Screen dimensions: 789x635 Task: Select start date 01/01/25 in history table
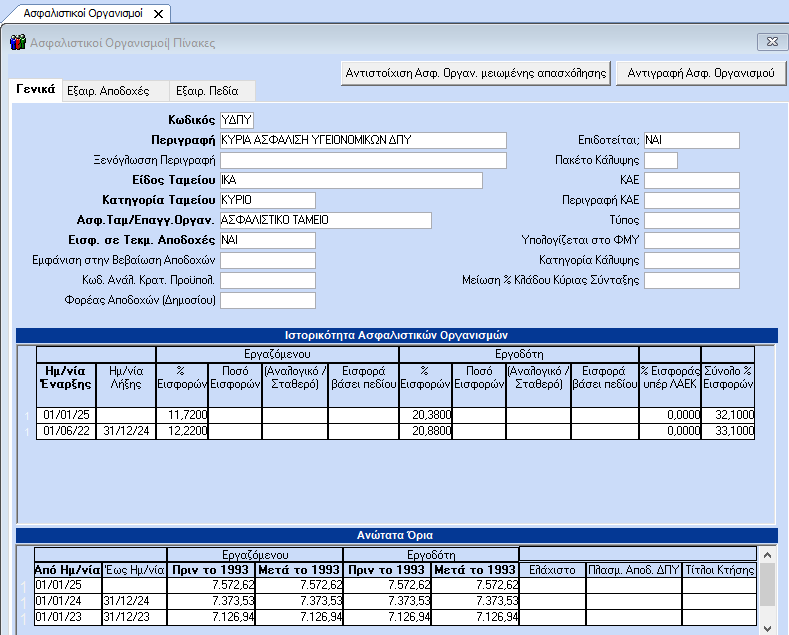pos(66,415)
